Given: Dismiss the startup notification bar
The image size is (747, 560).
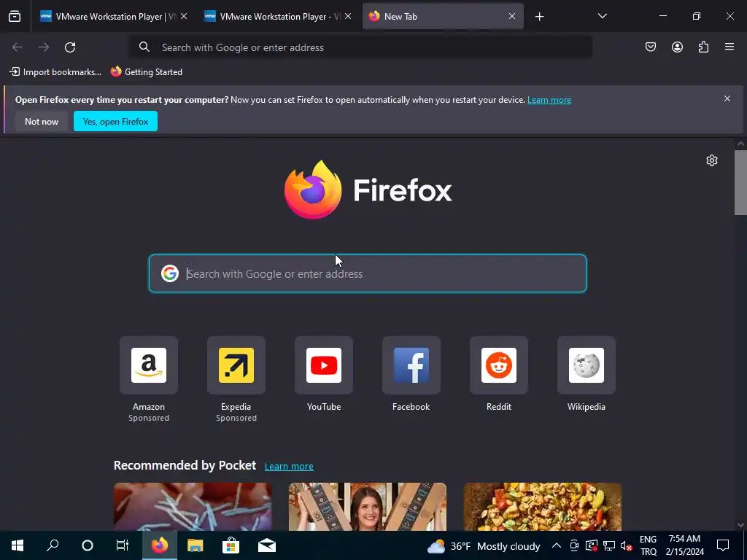Looking at the screenshot, I should (727, 98).
